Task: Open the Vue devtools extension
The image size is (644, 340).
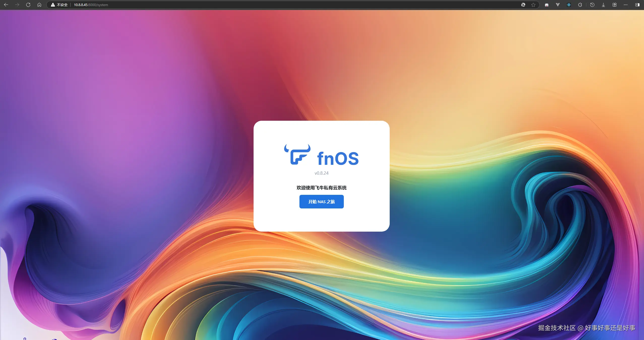Action: (558, 5)
